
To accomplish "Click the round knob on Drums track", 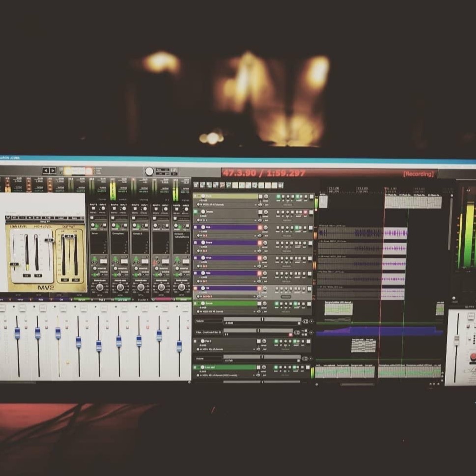I will (203, 212).
